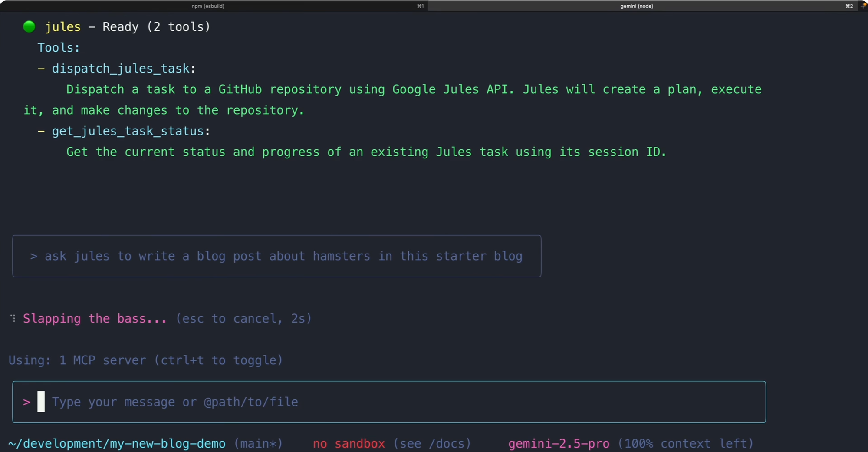Click the spinner beside Slapping the bass
The width and height of the screenshot is (868, 452).
click(x=13, y=319)
